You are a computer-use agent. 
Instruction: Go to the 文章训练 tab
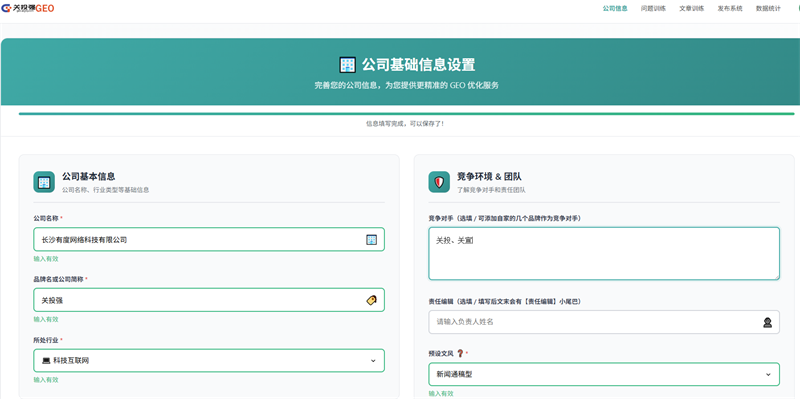pos(691,9)
